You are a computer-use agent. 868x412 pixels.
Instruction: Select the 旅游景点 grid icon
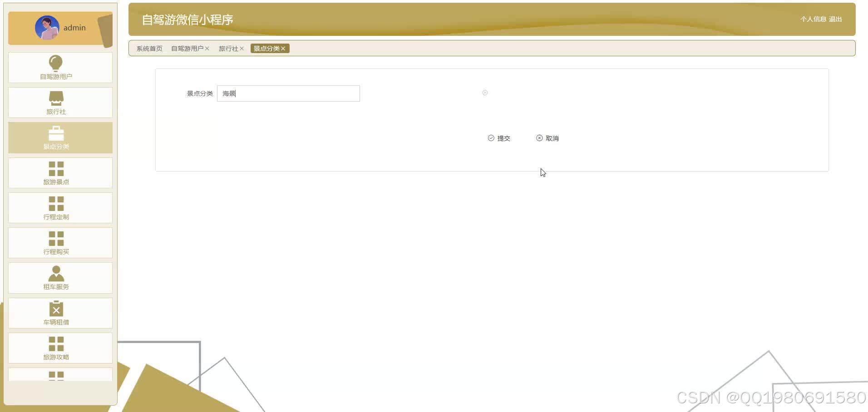point(55,167)
